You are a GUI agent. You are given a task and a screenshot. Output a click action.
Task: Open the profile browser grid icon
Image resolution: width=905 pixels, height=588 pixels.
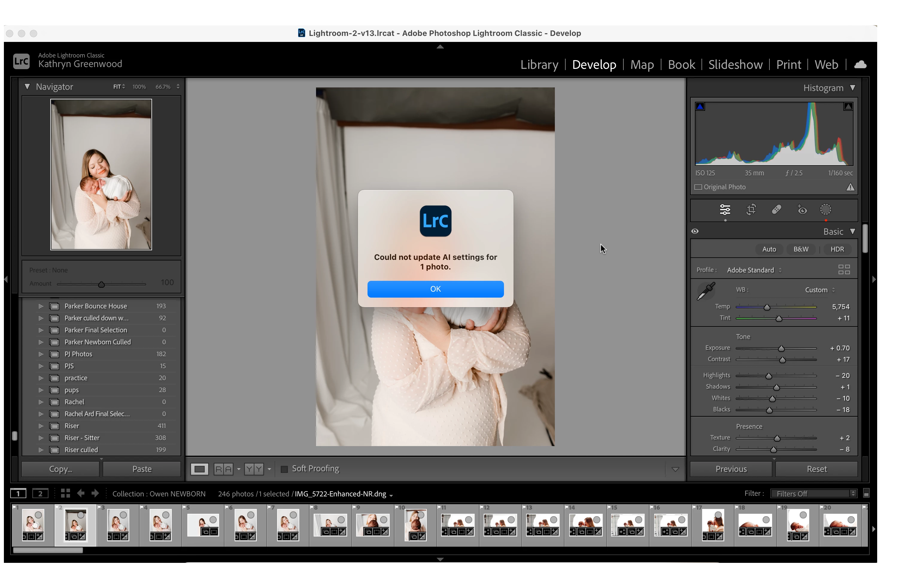click(x=844, y=270)
